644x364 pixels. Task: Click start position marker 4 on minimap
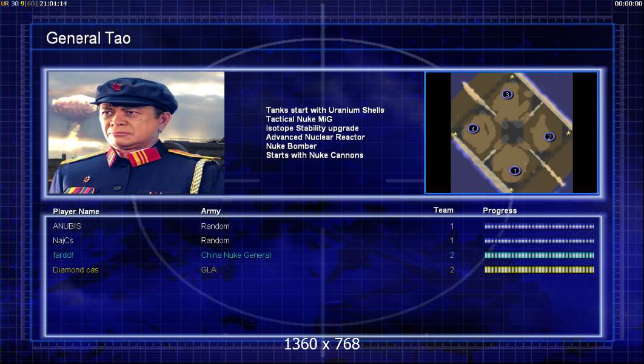click(x=473, y=129)
